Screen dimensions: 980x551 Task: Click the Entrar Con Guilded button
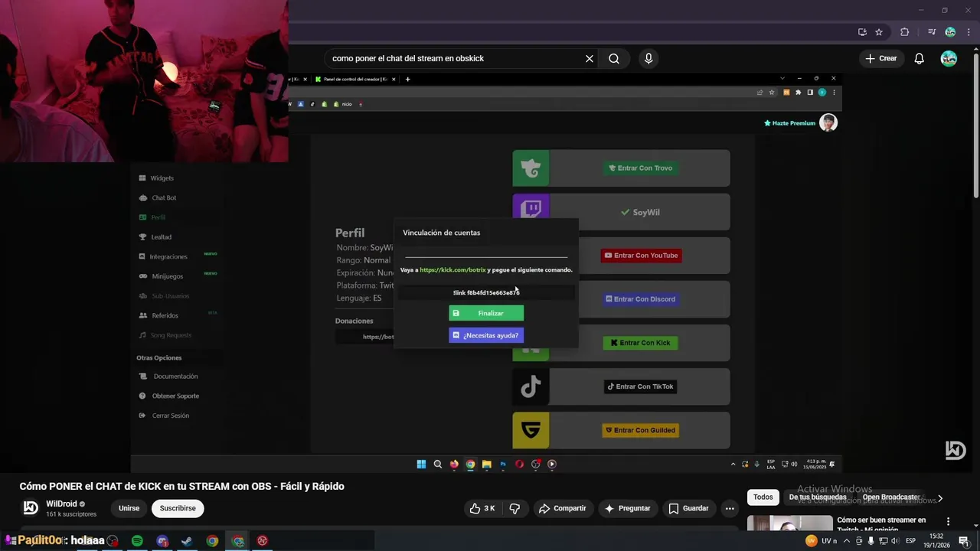[640, 430]
